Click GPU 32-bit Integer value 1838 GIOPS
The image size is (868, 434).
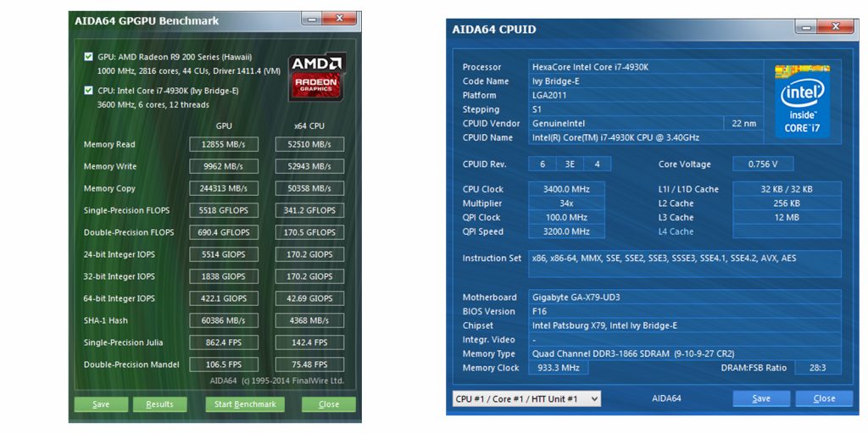tap(224, 276)
